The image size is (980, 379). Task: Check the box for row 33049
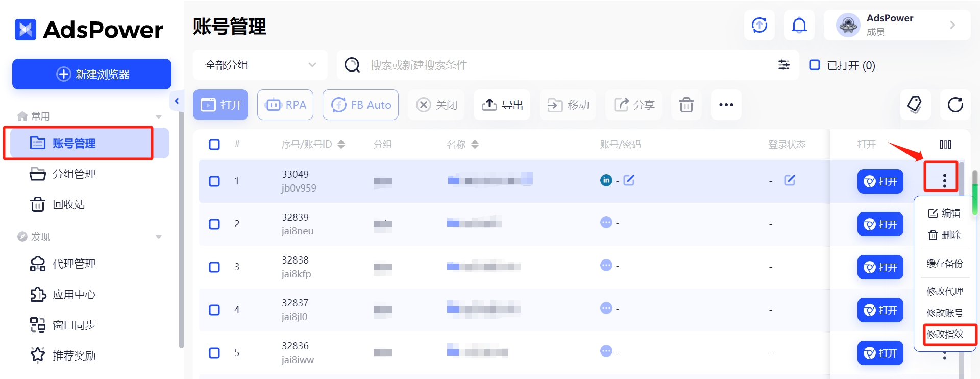pos(214,181)
